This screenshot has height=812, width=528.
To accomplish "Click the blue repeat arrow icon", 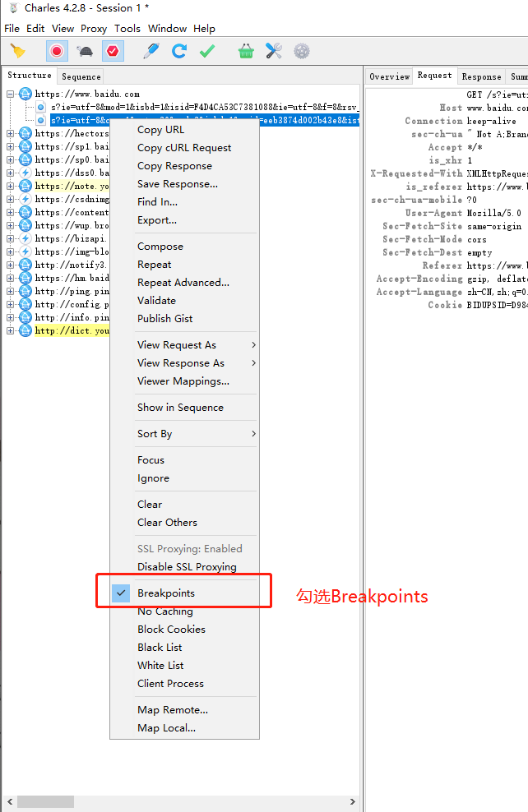I will 179,51.
